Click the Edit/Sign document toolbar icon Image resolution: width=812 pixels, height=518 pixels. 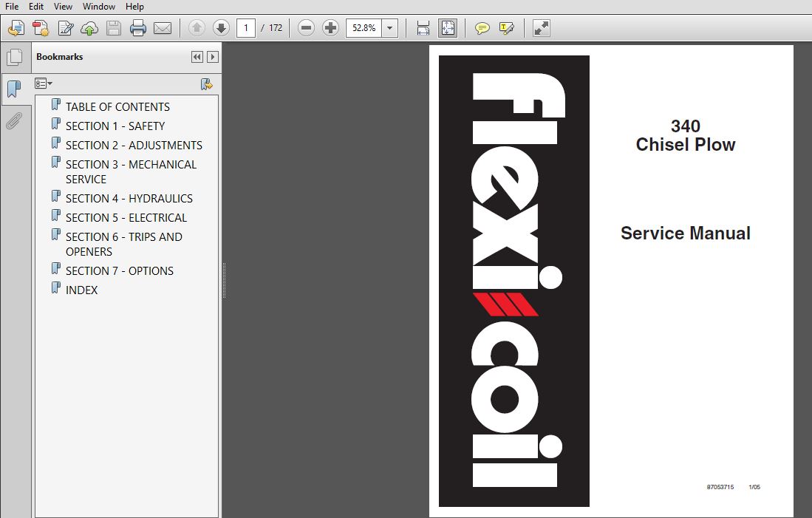[x=66, y=28]
